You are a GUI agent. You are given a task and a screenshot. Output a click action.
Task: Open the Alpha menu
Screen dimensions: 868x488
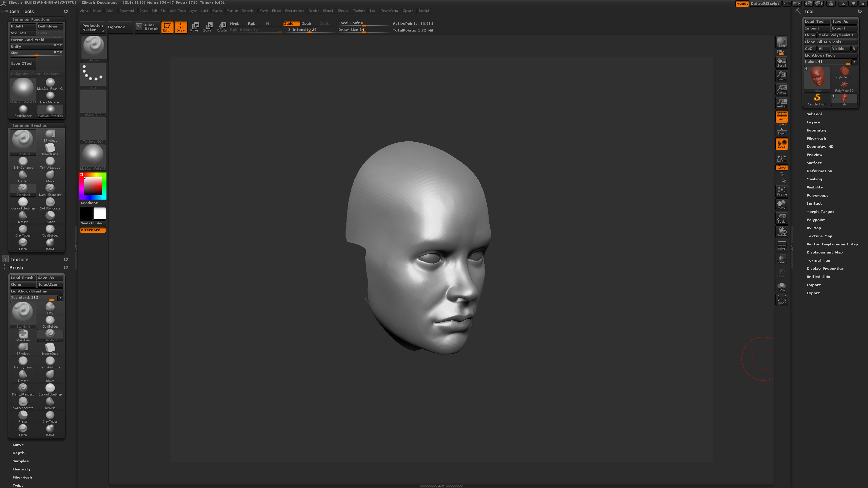tap(84, 11)
